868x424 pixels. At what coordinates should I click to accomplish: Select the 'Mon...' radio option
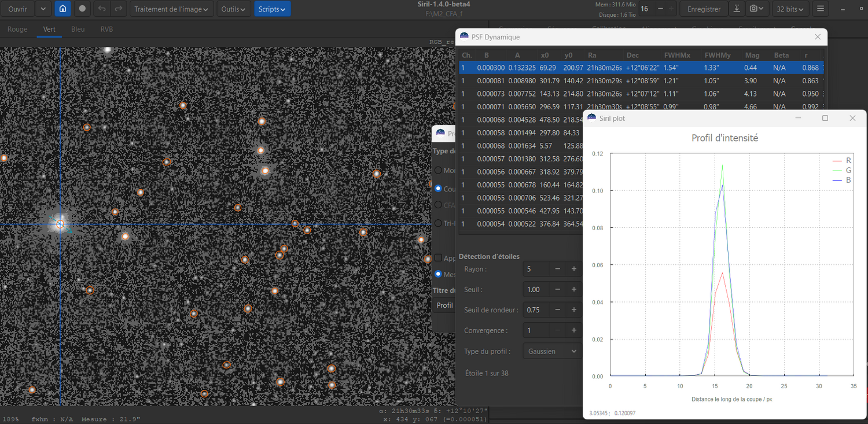438,171
